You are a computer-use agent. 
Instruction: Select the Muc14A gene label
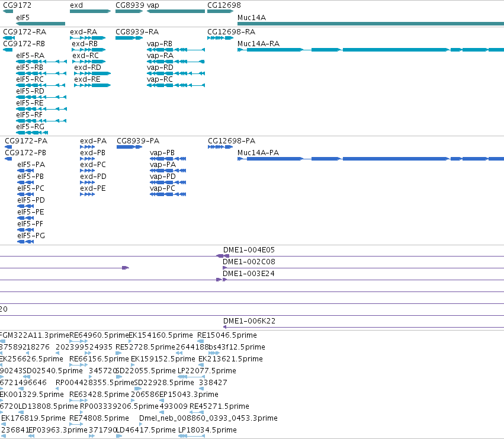tap(252, 18)
